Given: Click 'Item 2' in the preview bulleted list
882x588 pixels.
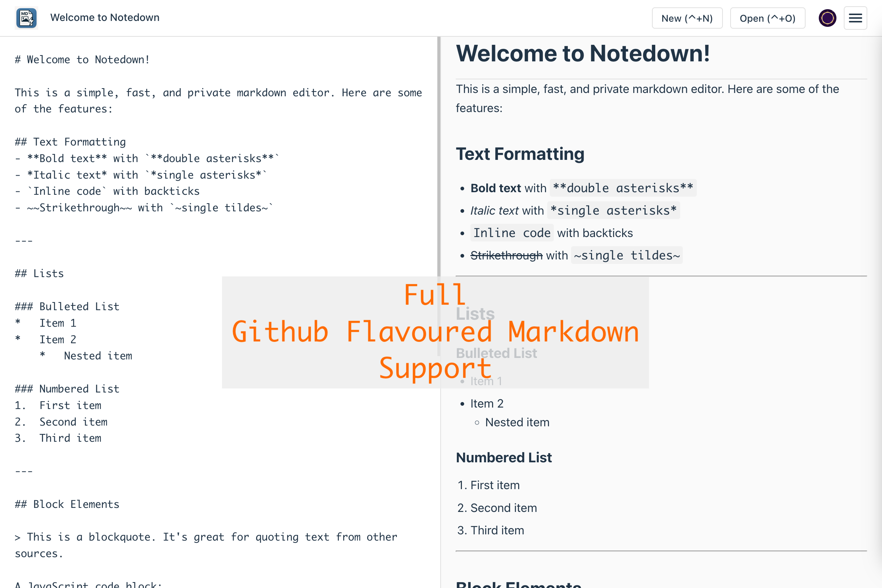Looking at the screenshot, I should tap(486, 403).
